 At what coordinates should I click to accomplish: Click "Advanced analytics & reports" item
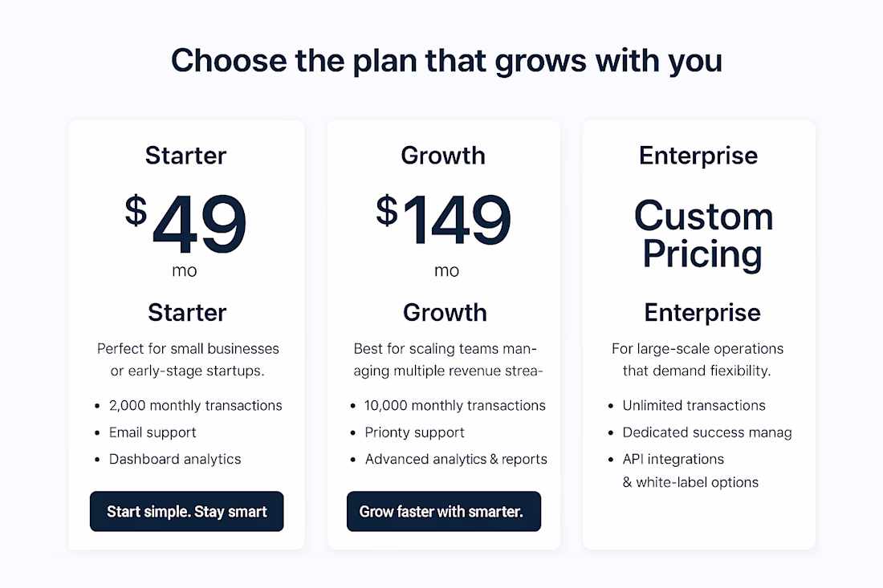[456, 459]
